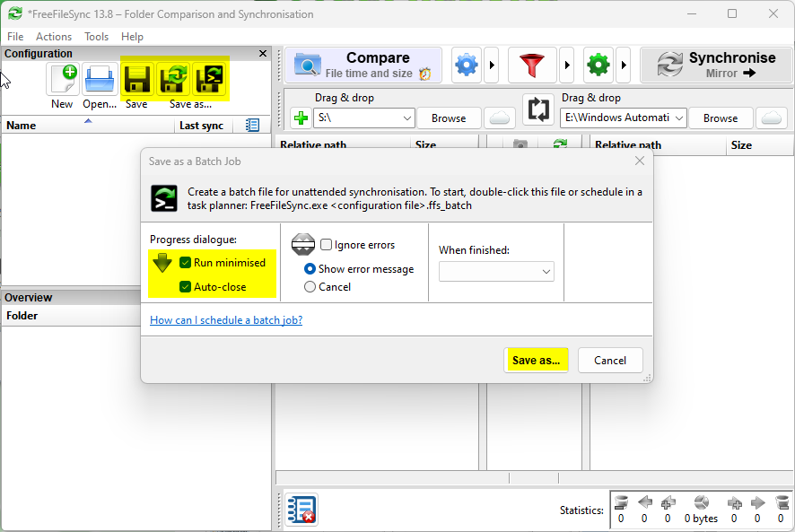
Task: Browse for the left folder
Action: [x=449, y=118]
